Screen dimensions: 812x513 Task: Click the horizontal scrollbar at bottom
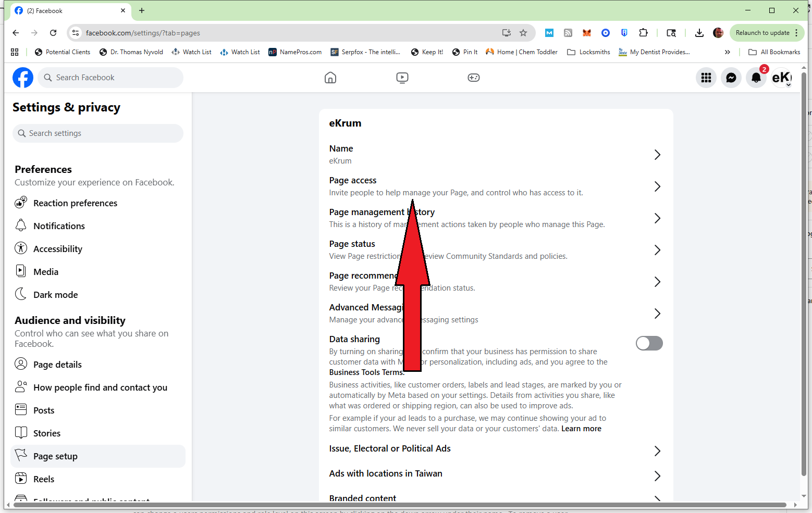pyautogui.click(x=400, y=505)
